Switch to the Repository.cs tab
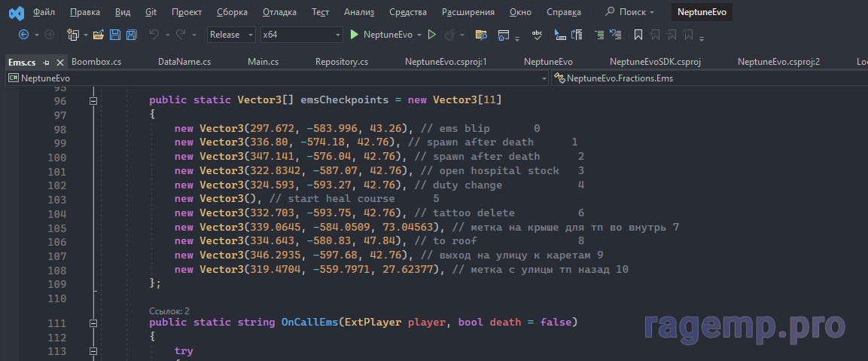This screenshot has width=868, height=361. click(342, 62)
